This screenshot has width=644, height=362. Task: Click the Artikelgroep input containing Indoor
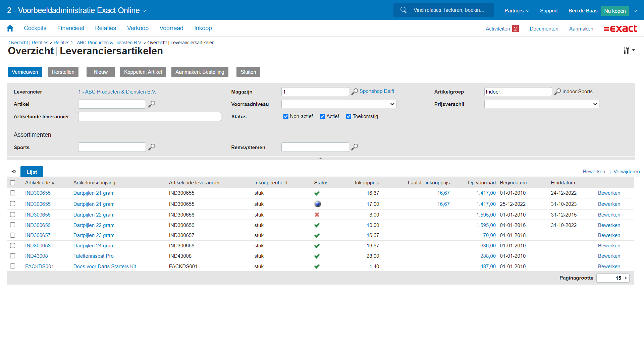point(518,92)
